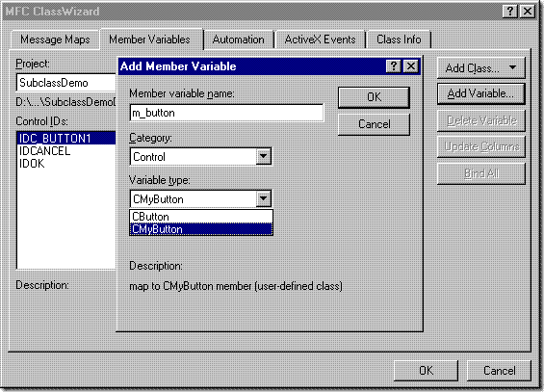Switch to the Message Maps tab
Viewport: 544px width, 392px height.
click(x=55, y=39)
